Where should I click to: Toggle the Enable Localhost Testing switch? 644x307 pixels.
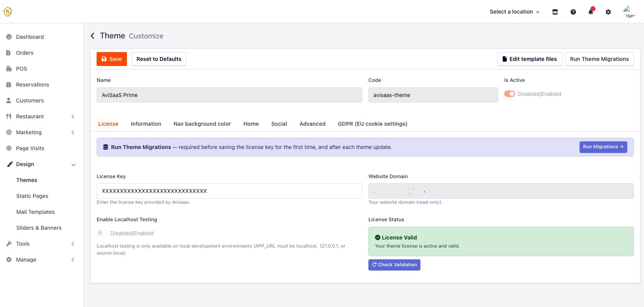tap(102, 233)
